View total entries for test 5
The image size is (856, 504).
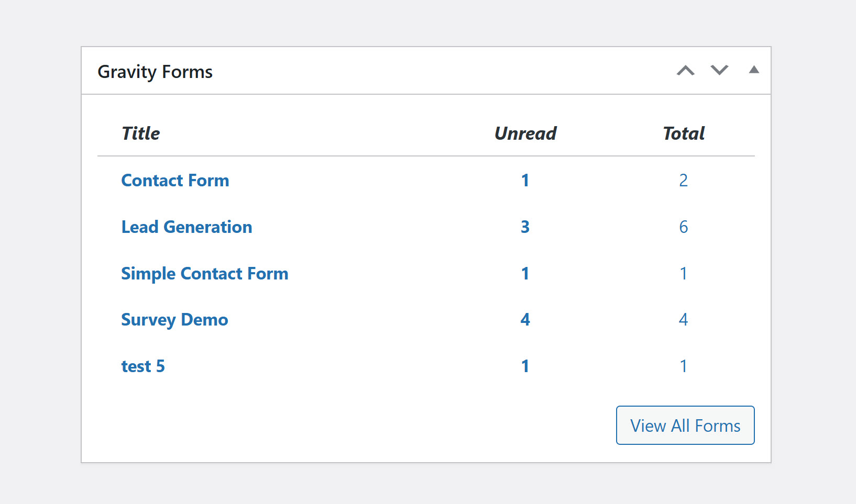coord(683,366)
